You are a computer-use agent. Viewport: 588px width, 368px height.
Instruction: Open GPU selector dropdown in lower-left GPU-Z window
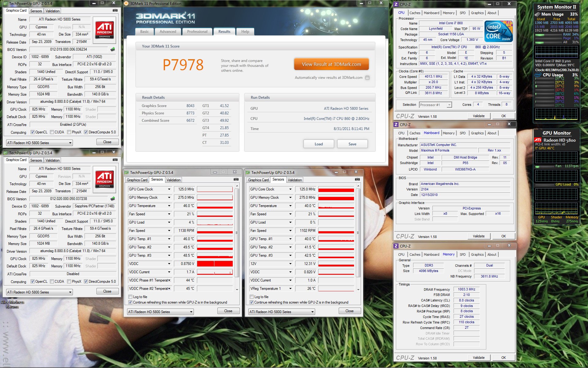[x=39, y=292]
